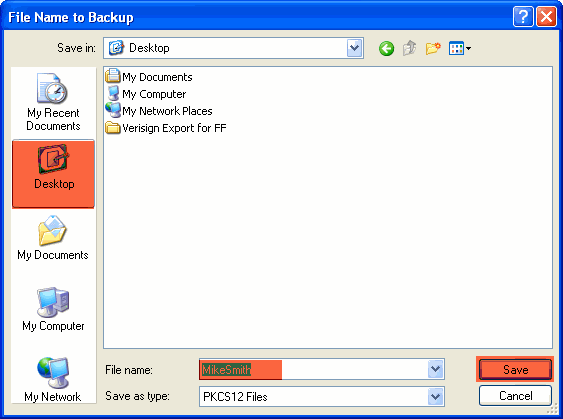563x419 pixels.
Task: Select My Network Places item
Action: 159,111
